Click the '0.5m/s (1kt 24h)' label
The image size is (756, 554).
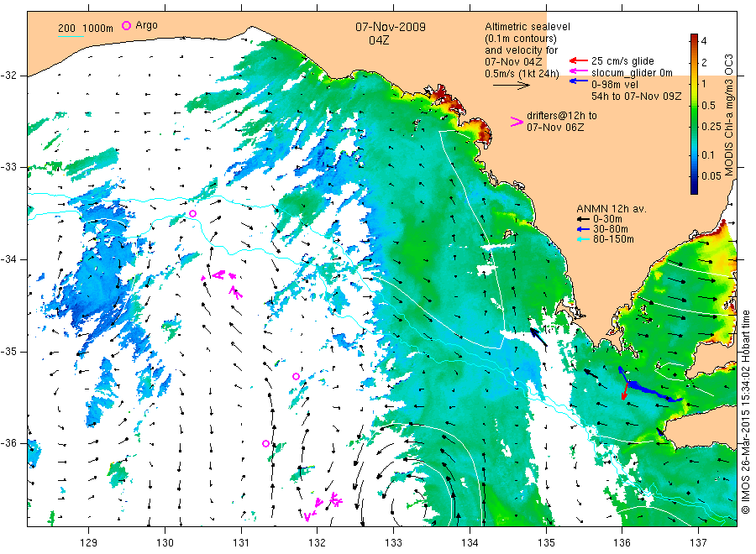(522, 74)
